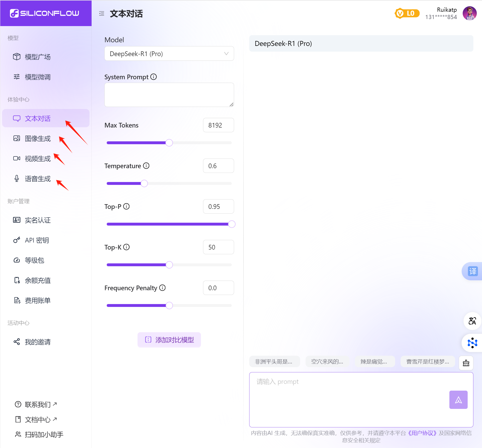This screenshot has width=482, height=448.
Task: Click the Max Tokens slider handle
Action: point(169,143)
